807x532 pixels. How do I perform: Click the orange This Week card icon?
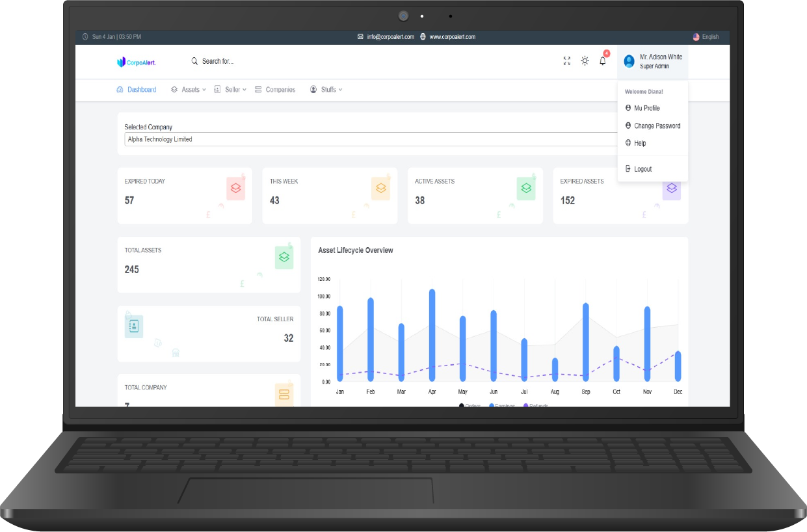380,189
